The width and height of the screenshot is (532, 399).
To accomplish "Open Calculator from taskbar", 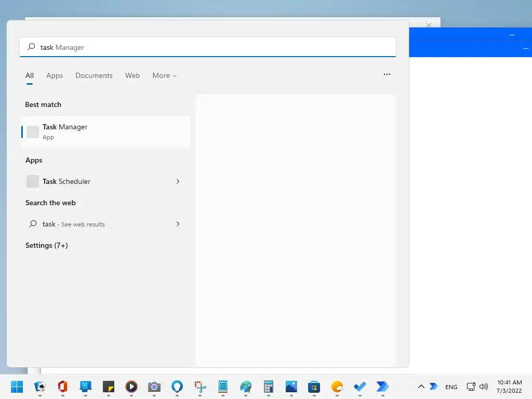I will tap(269, 387).
